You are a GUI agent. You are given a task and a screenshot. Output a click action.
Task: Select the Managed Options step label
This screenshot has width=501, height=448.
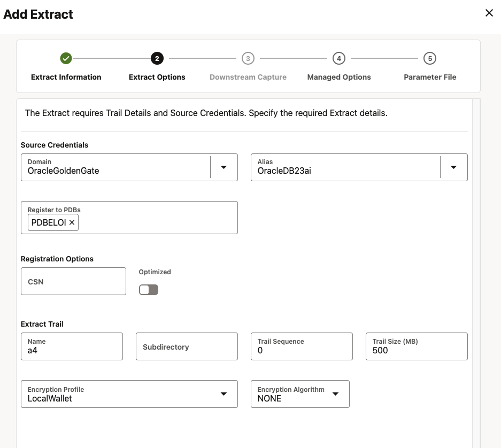click(338, 77)
